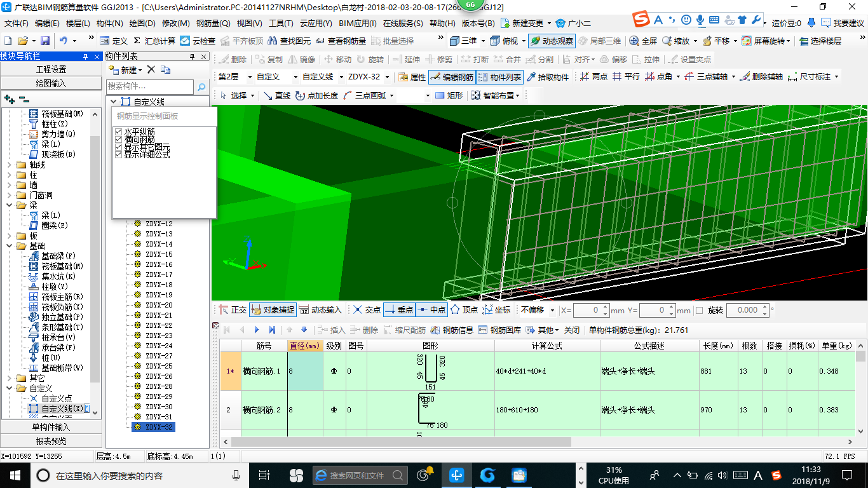The image size is (868, 488).
Task: Toggle 构件列表 component list panel
Action: point(500,77)
